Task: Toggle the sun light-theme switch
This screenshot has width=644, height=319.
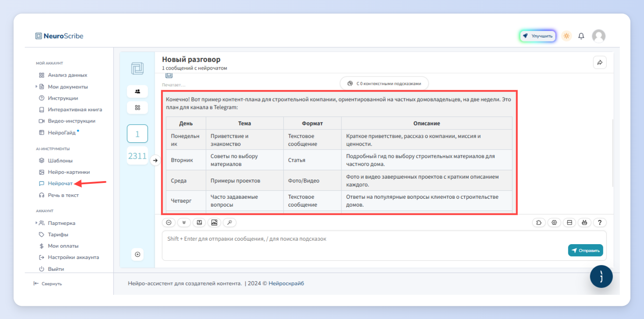Action: (566, 36)
